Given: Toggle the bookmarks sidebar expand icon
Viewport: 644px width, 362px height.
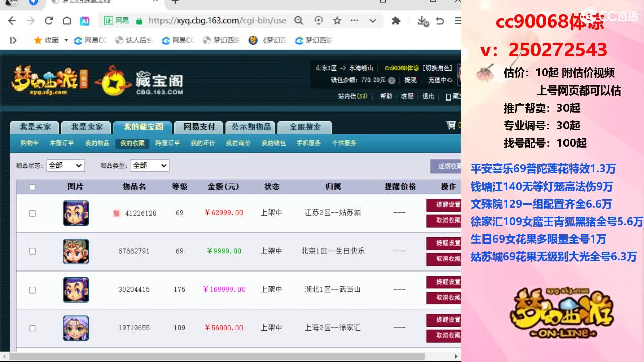Looking at the screenshot, I should click(13, 40).
